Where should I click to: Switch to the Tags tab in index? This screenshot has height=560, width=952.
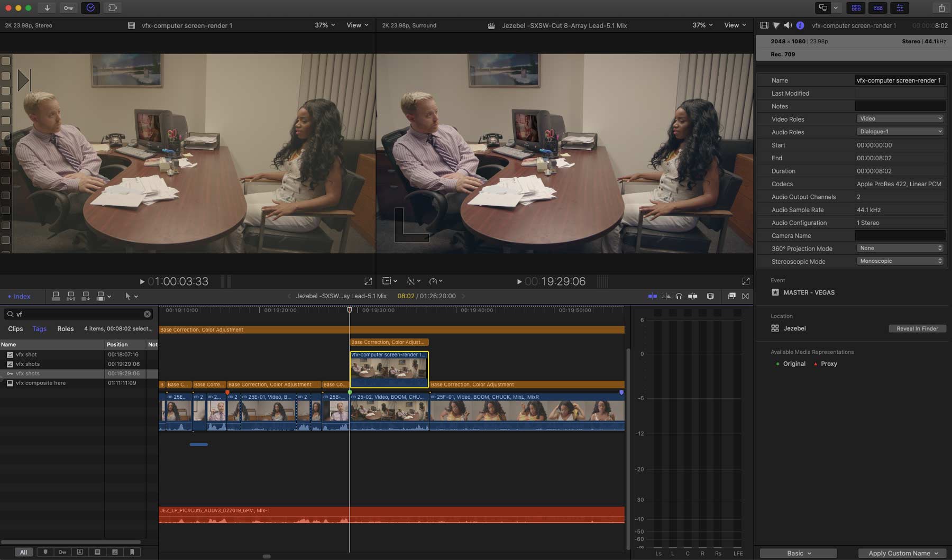39,328
